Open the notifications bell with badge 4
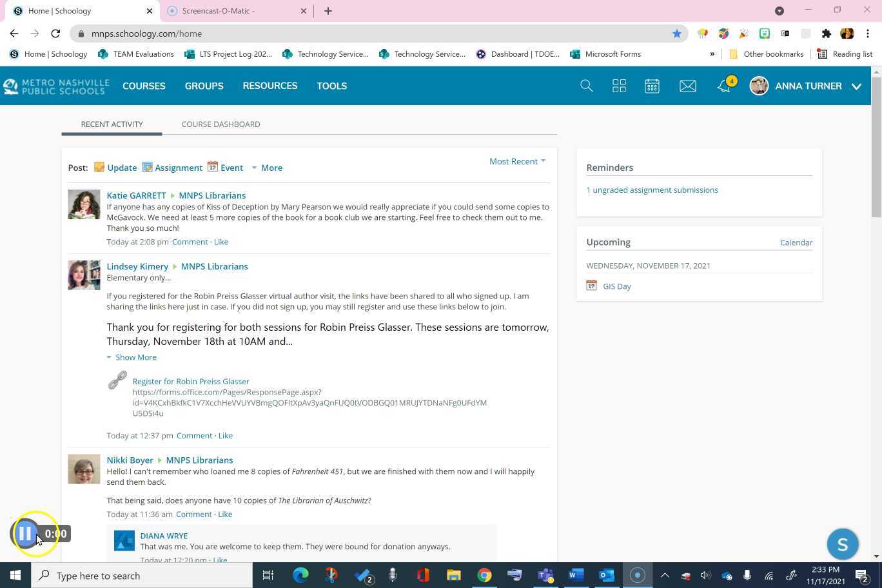882x588 pixels. (723, 86)
